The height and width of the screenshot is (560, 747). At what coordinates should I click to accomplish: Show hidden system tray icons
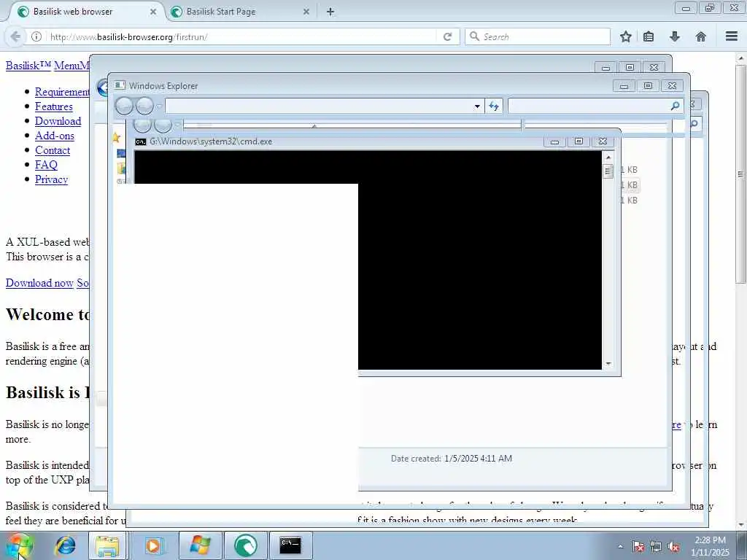pyautogui.click(x=620, y=547)
